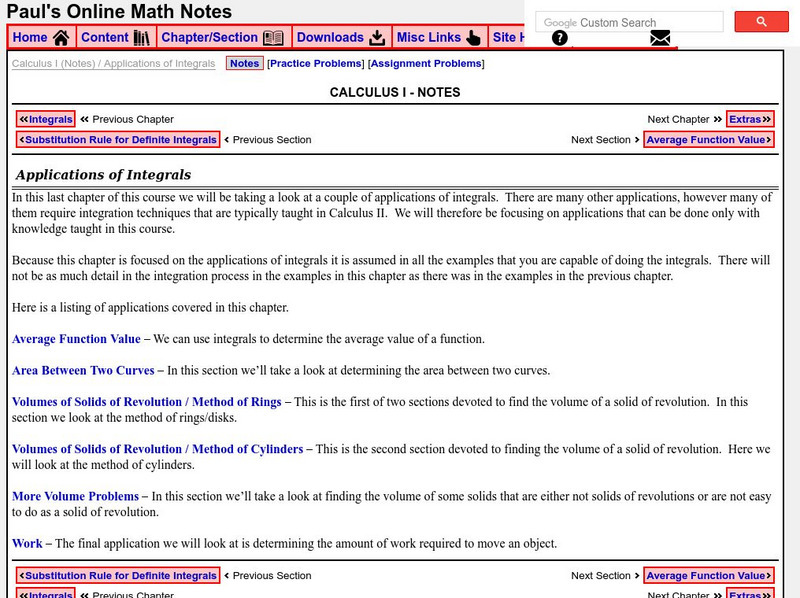Go to top Integrals previous chapter button
The image size is (800, 598).
coord(45,119)
